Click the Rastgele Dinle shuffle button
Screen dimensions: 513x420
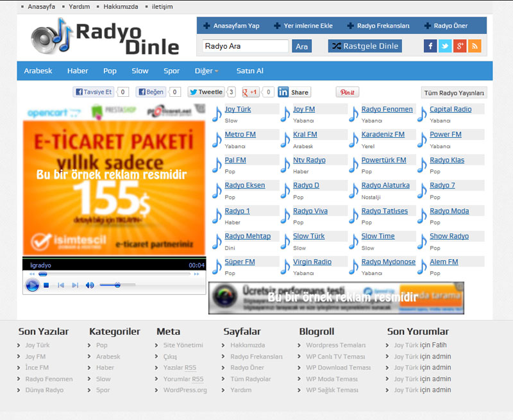coord(365,46)
